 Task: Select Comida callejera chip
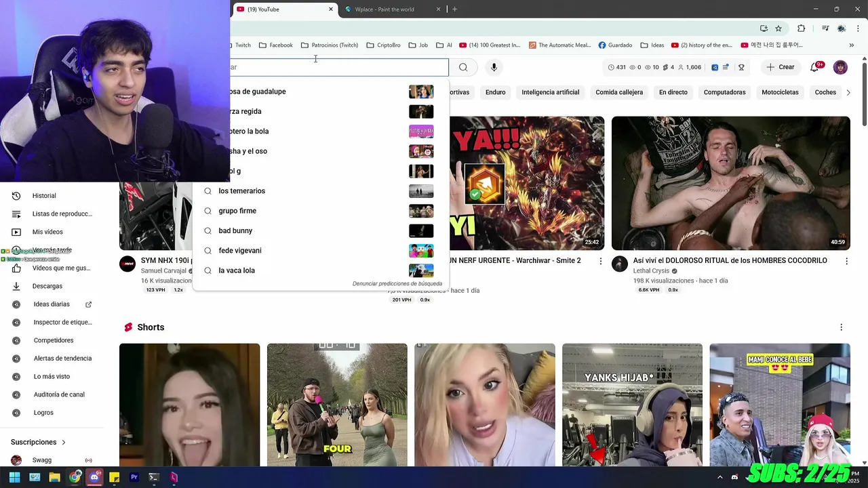click(619, 92)
